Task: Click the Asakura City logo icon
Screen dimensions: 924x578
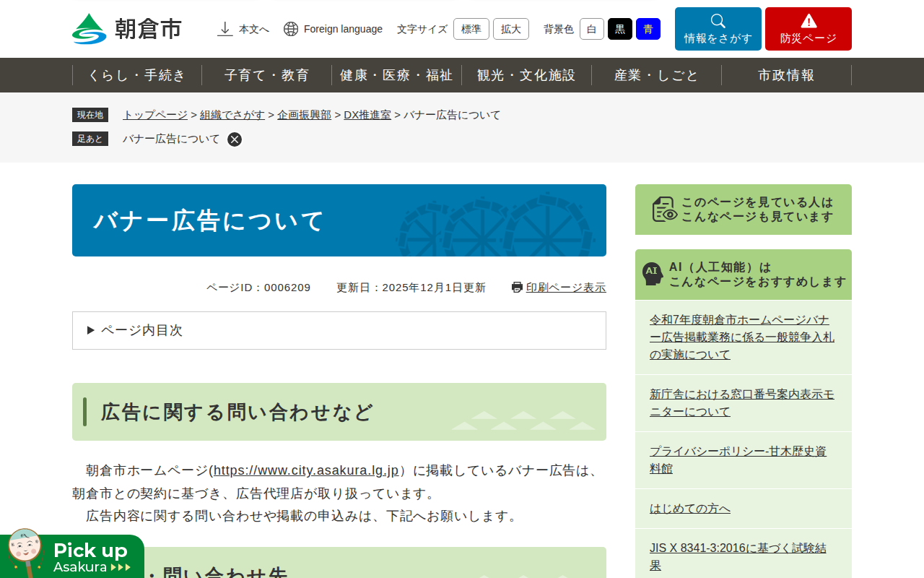Action: (90, 29)
